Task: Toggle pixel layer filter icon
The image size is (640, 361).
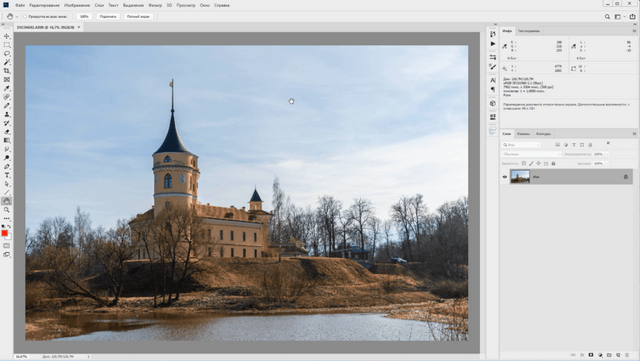Action: 558,145
